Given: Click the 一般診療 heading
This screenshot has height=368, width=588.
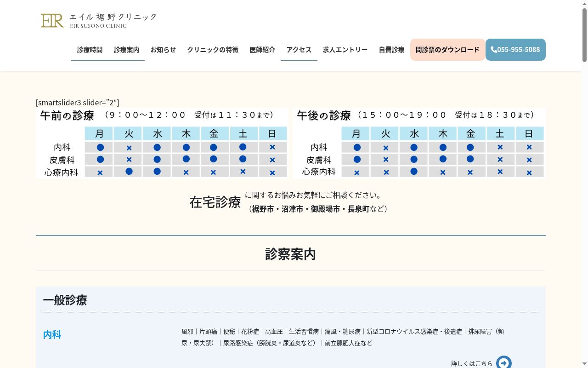Looking at the screenshot, I should 65,300.
